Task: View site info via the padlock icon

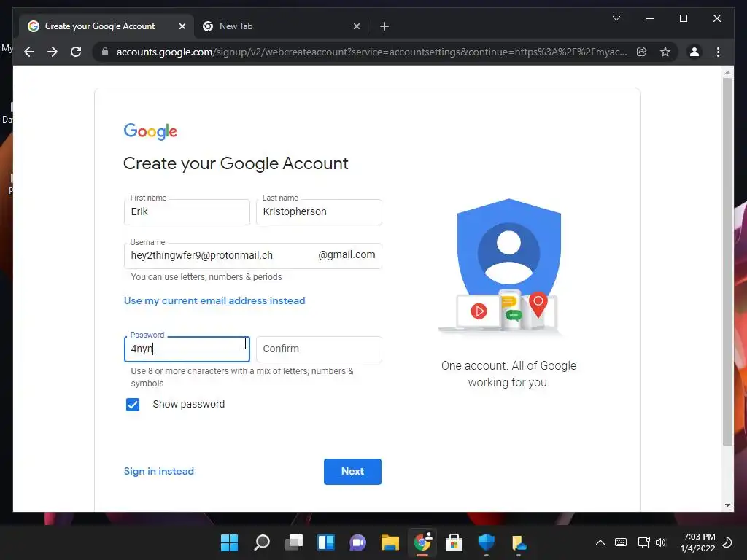Action: tap(105, 52)
